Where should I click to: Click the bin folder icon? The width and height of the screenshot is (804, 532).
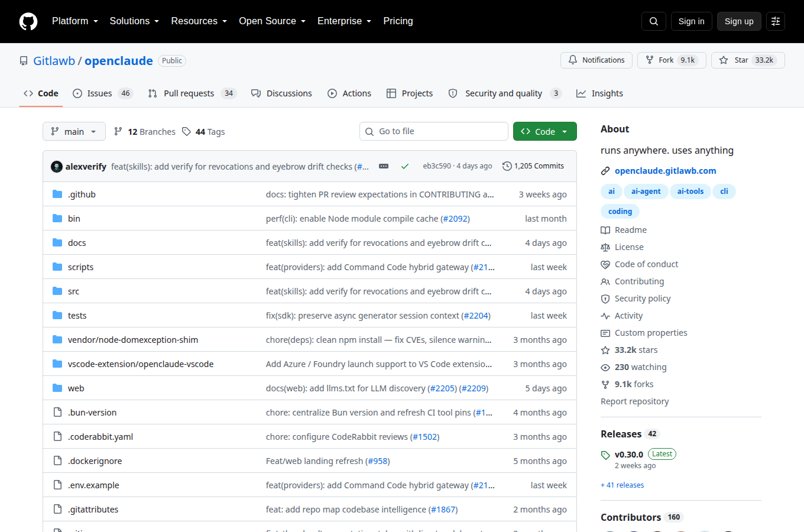(57, 218)
